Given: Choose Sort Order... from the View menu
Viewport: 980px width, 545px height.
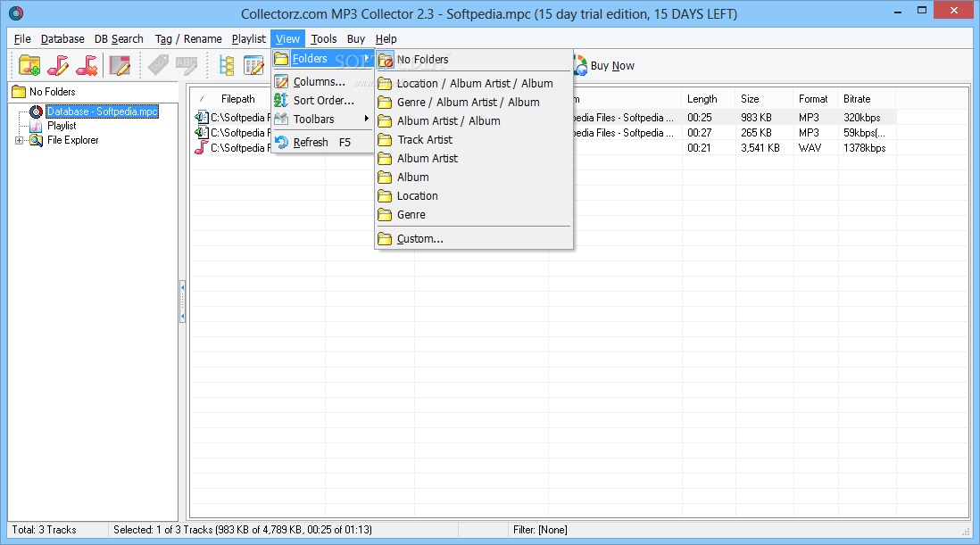Looking at the screenshot, I should (323, 100).
